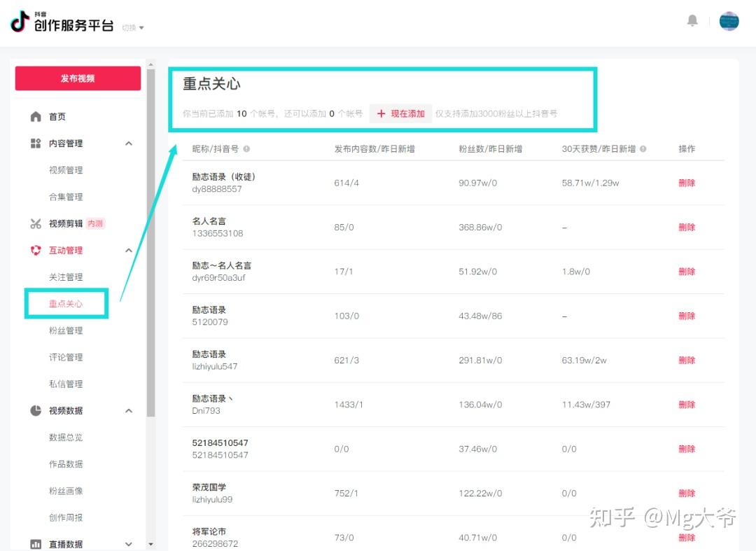The image size is (756, 551).
Task: Open 创作周报 in sidebar
Action: (66, 517)
